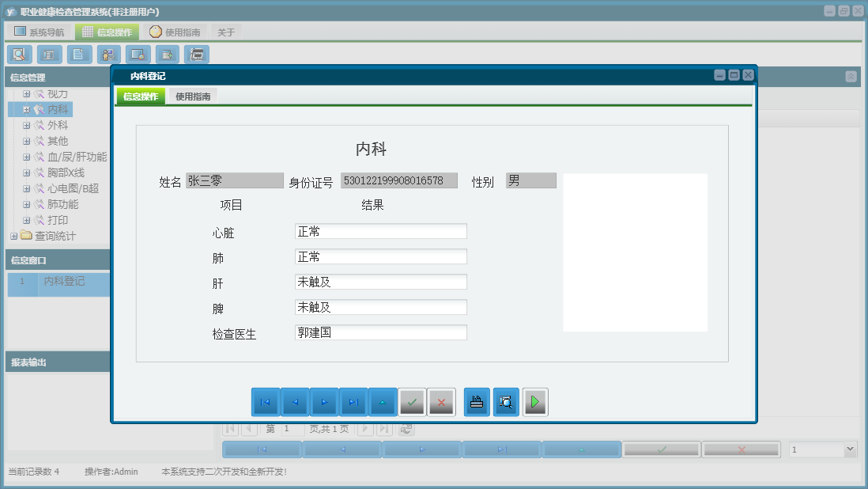The height and width of the screenshot is (489, 868).
Task: Select the search magnifier toolbar icon
Action: point(20,54)
